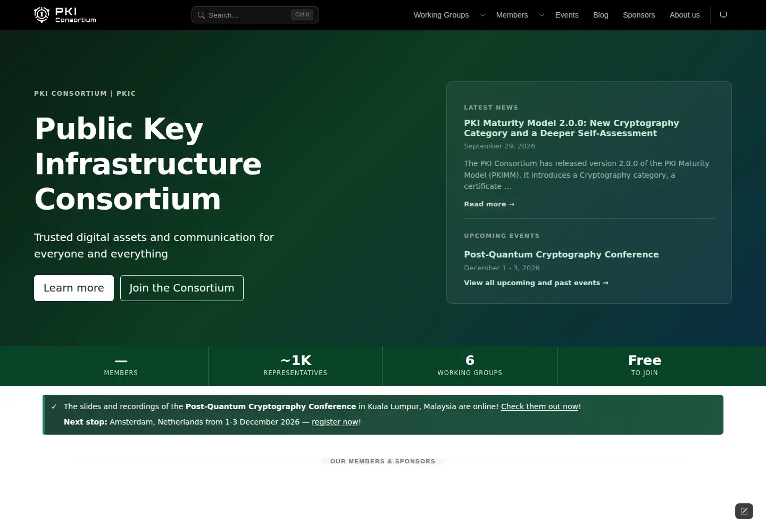766x532 pixels.
Task: Click the 'PKI CONSORTIUM | PKIC' label
Action: 85,94
